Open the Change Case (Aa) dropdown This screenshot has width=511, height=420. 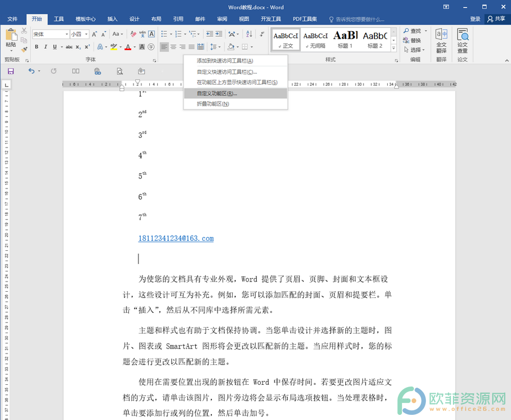coord(118,34)
